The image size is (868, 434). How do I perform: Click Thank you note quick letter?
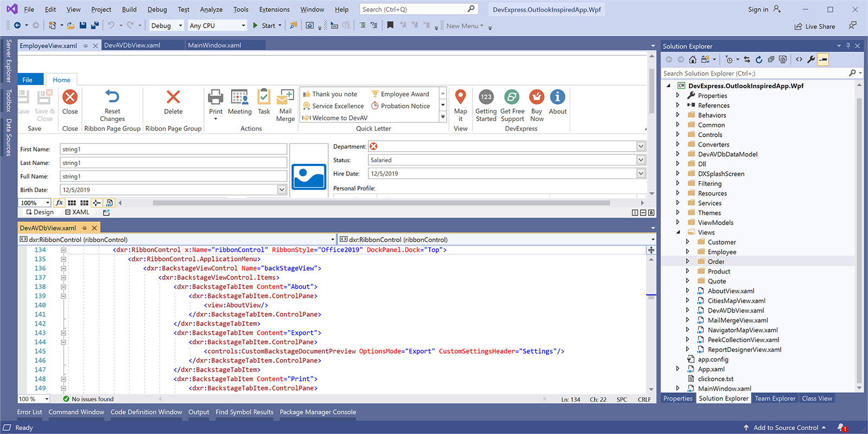330,94
